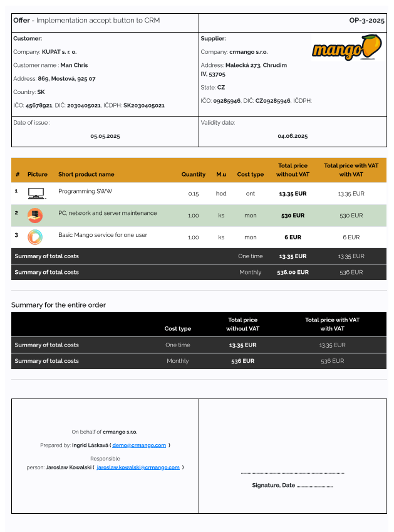Click the Cost type header in orange table
This screenshot has width=394, height=532.
click(x=250, y=174)
